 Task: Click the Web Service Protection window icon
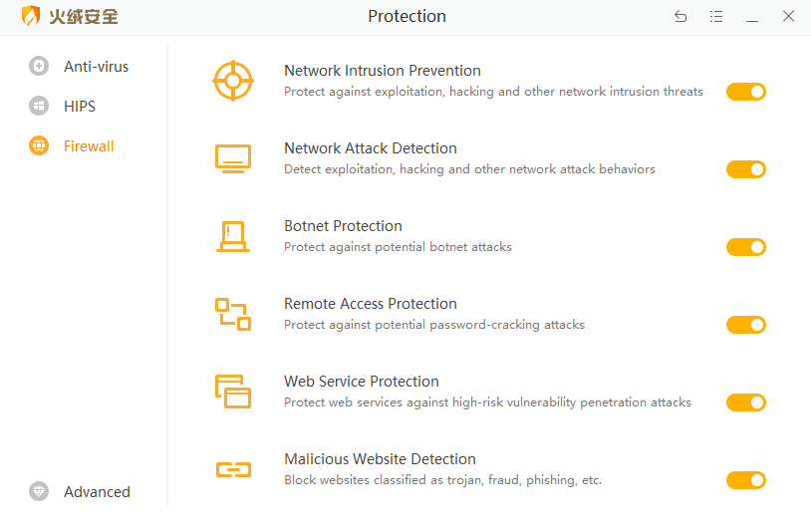233,392
